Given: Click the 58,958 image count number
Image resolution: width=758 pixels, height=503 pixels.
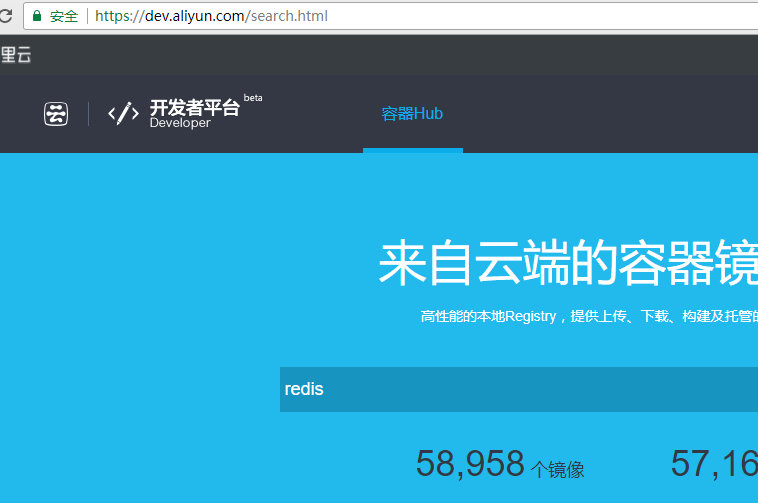Looking at the screenshot, I should (470, 463).
